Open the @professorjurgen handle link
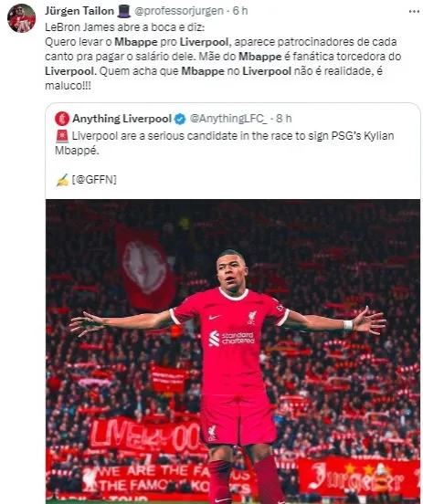This screenshot has width=423, height=504. point(179,11)
